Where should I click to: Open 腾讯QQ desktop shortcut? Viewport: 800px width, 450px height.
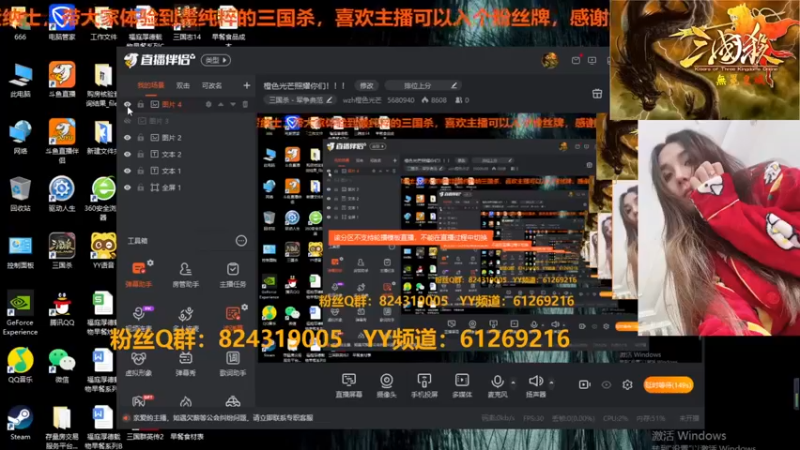[62, 309]
